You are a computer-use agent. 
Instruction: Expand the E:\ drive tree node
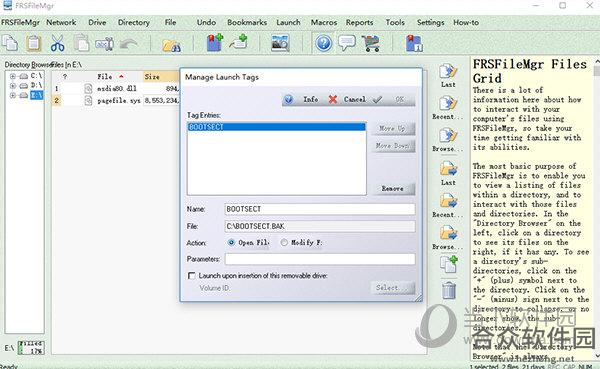click(x=13, y=95)
